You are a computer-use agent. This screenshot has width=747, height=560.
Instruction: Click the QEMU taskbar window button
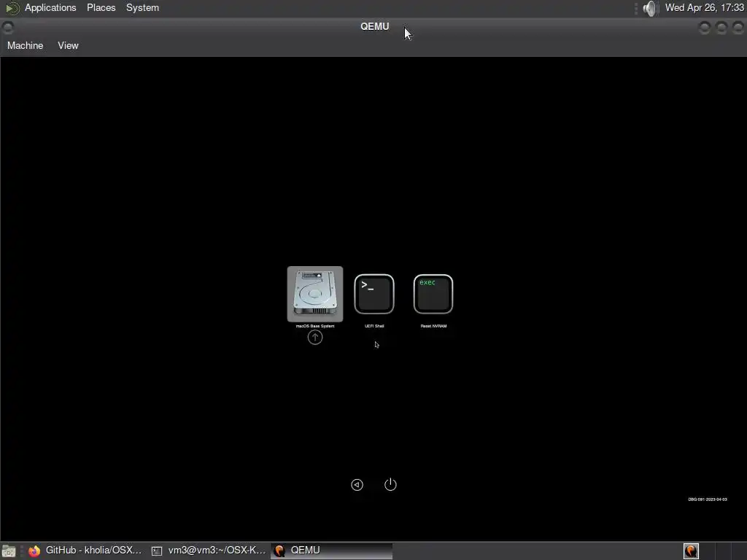(332, 551)
